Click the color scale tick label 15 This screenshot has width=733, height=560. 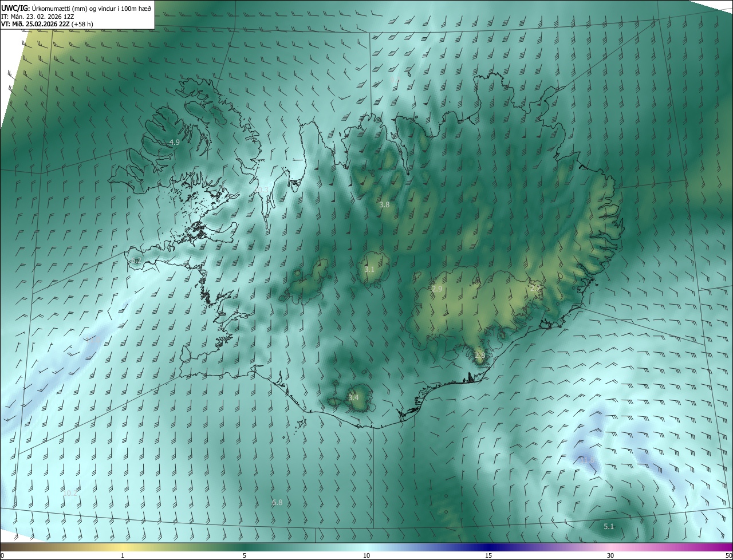(488, 555)
